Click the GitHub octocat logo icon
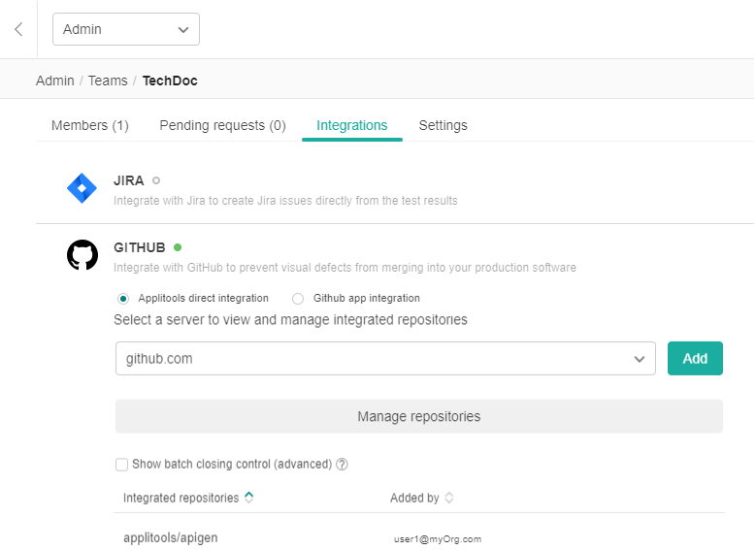756x550 pixels. tap(82, 255)
